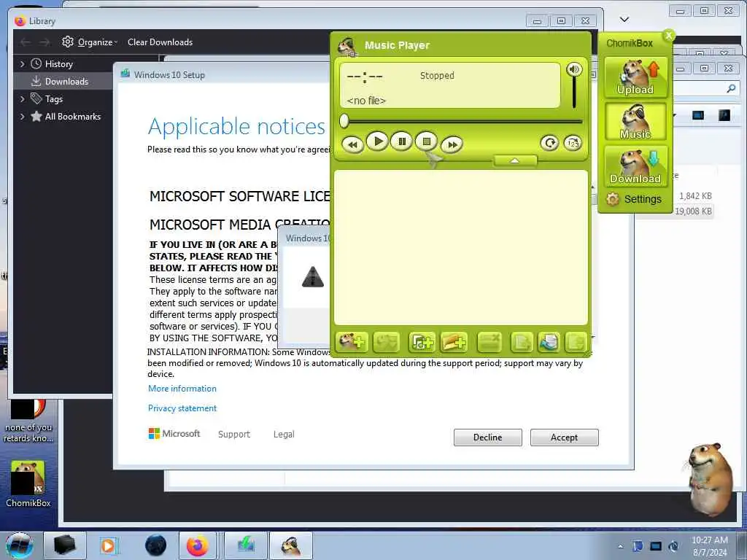The image size is (747, 560).
Task: Add folder to playlist icon
Action: tap(454, 342)
